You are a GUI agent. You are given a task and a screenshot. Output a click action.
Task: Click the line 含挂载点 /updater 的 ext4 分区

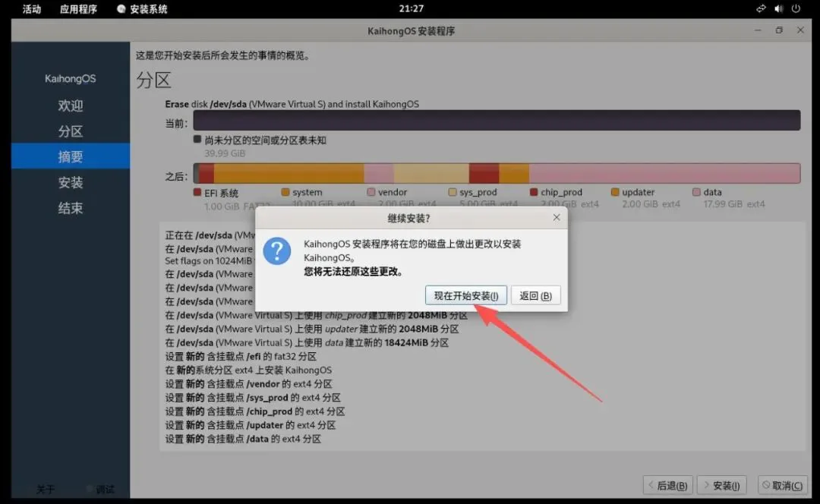[251, 425]
